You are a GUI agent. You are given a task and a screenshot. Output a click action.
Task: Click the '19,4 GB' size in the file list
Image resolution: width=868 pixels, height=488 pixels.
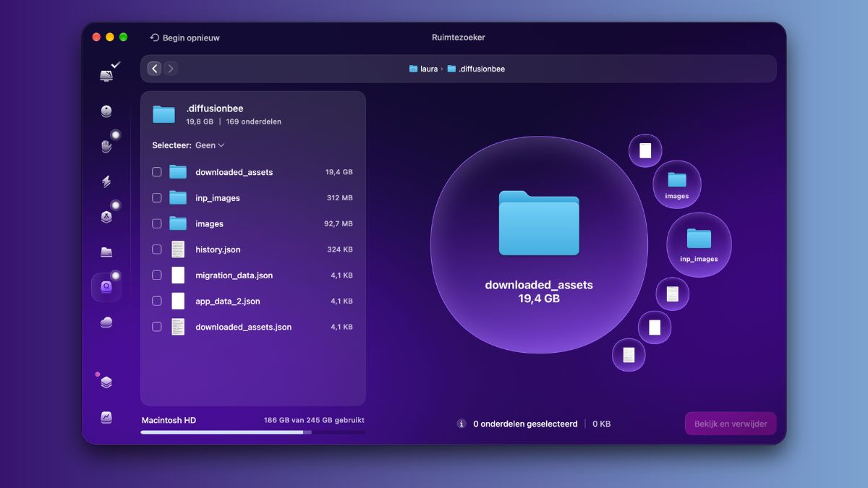tap(339, 172)
